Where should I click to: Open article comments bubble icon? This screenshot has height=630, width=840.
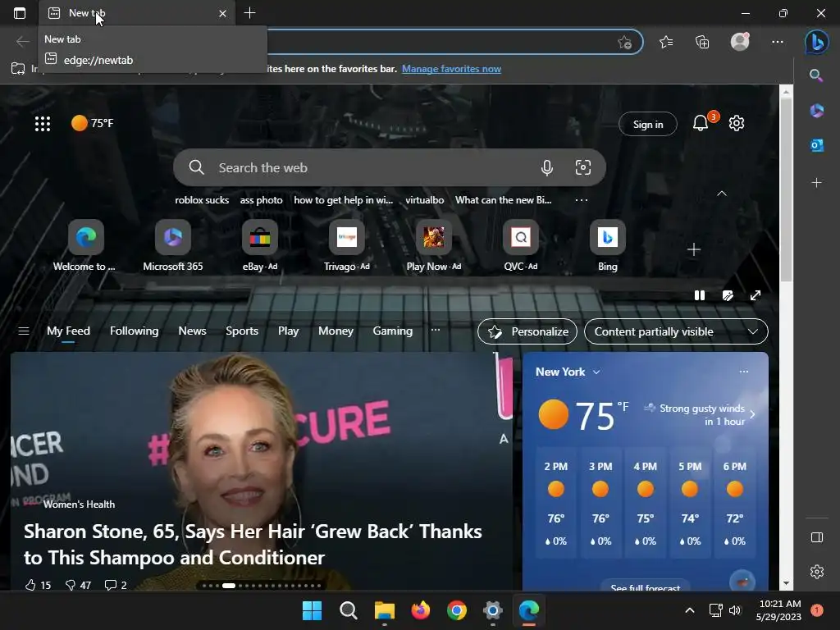click(x=111, y=585)
